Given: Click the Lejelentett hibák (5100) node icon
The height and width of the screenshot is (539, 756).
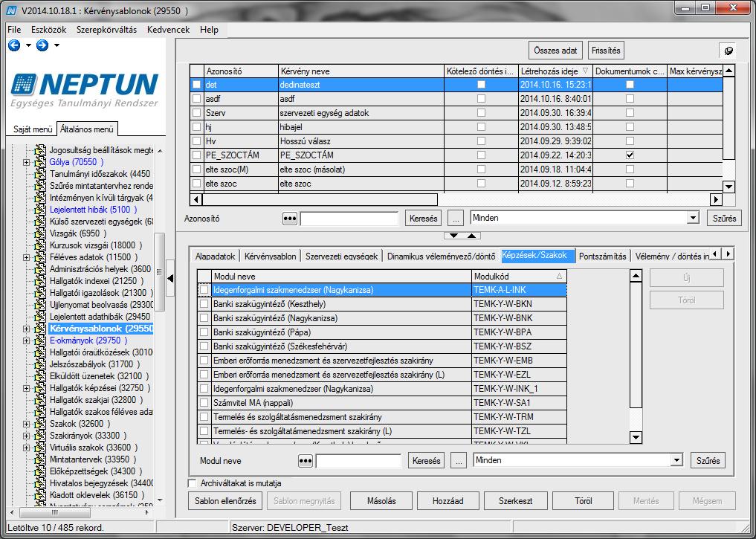Looking at the screenshot, I should point(40,210).
